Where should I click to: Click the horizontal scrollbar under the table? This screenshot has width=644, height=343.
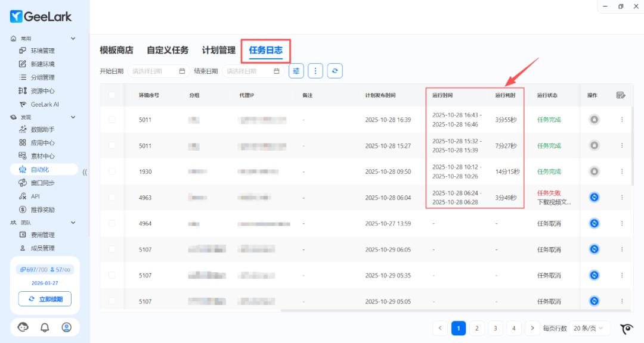(456, 311)
